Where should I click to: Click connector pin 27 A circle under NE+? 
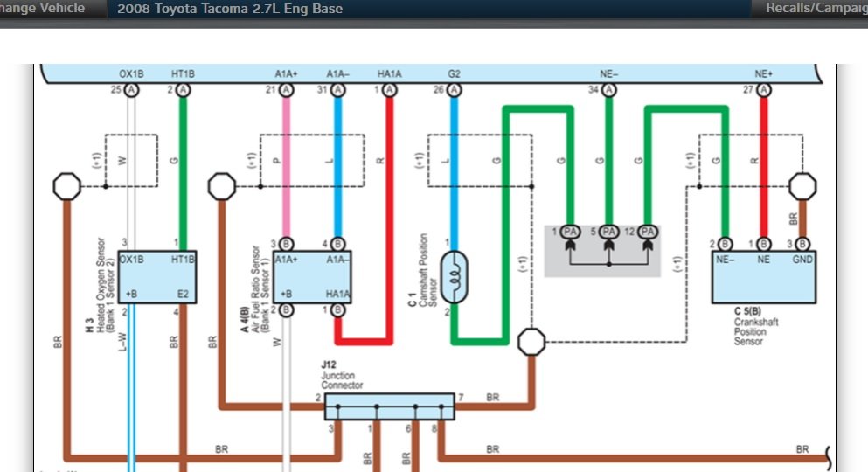click(764, 90)
